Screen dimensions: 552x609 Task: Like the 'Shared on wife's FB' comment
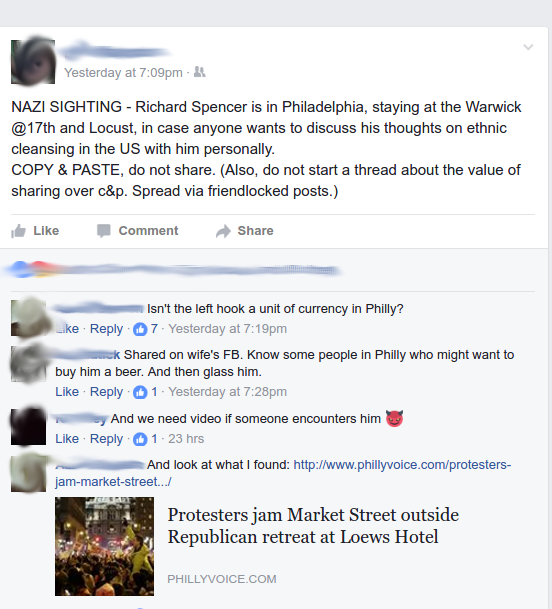[67, 392]
